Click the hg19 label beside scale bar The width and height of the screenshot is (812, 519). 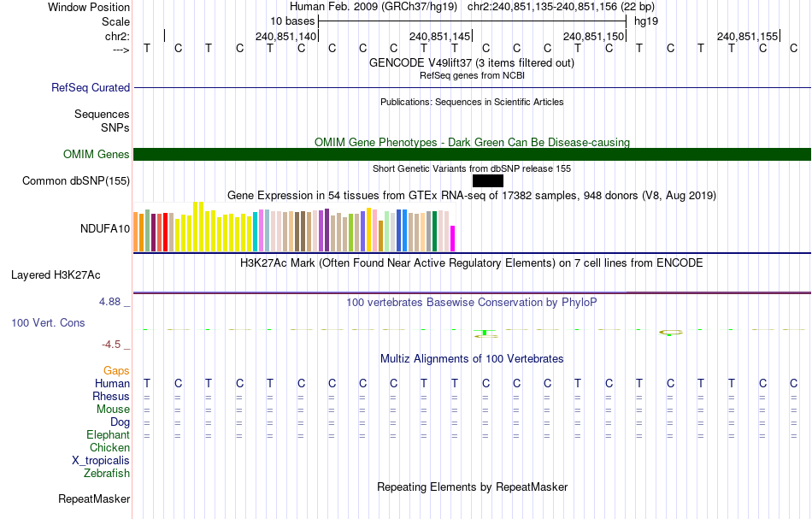(646, 21)
